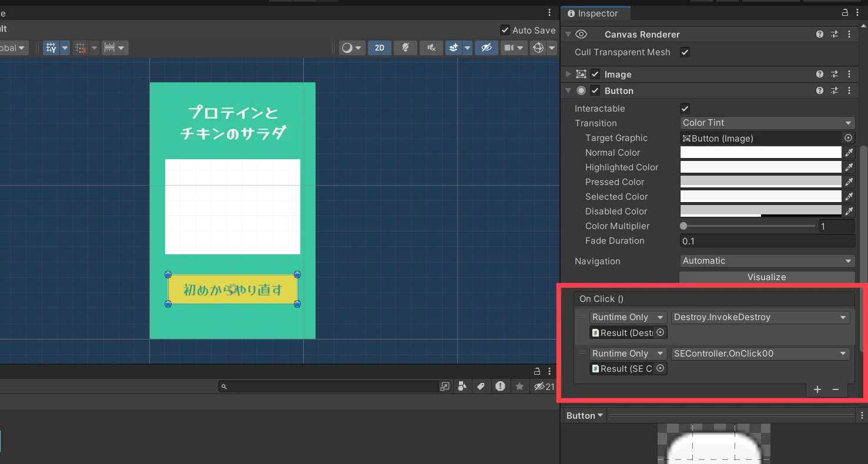Pick Disabled Color with eyedropper
The image size is (868, 464).
pos(849,211)
